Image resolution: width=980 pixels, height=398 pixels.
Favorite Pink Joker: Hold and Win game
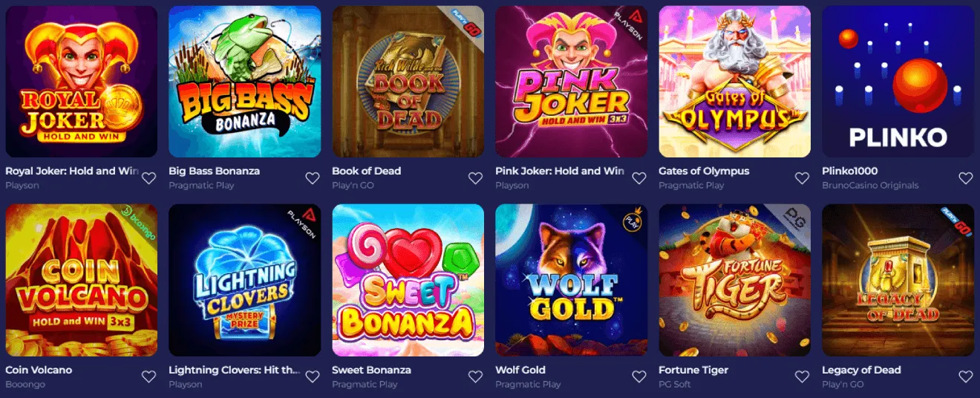(638, 178)
